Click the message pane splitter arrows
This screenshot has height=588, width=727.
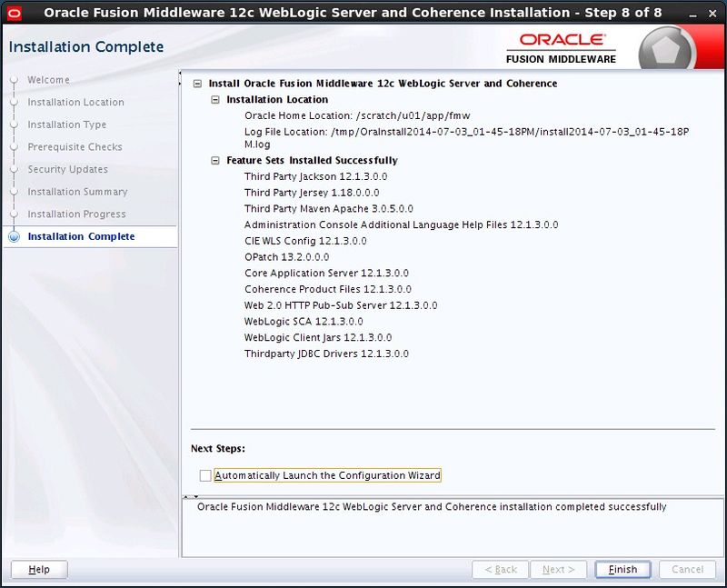tap(191, 496)
